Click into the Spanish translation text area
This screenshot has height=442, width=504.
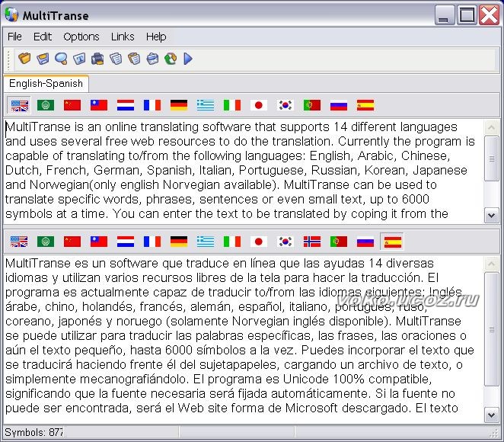coord(244,339)
